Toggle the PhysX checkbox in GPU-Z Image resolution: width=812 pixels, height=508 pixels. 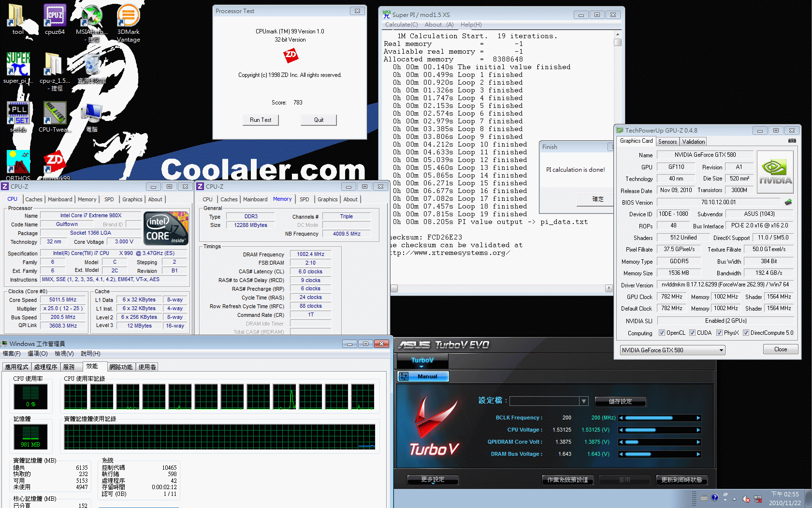coord(719,332)
